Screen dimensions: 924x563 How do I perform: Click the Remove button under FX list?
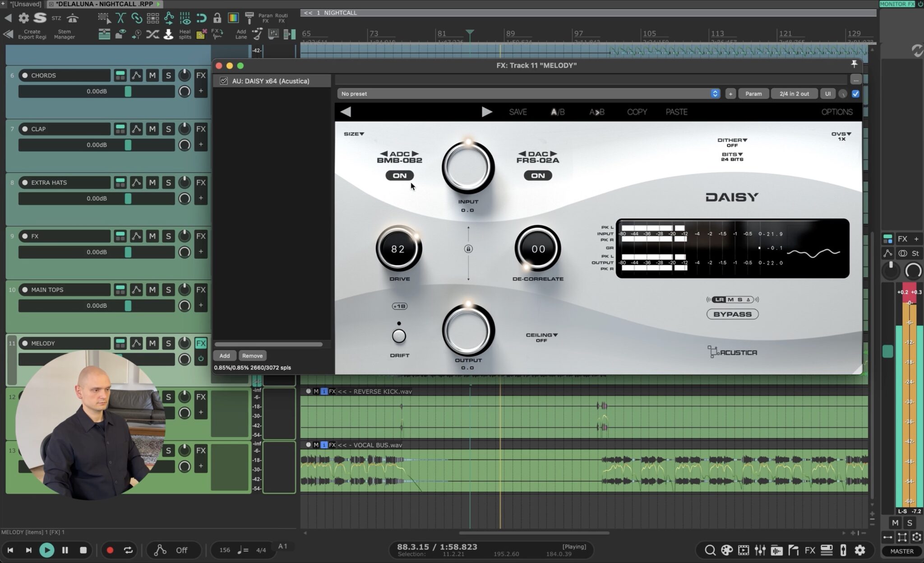coord(252,356)
